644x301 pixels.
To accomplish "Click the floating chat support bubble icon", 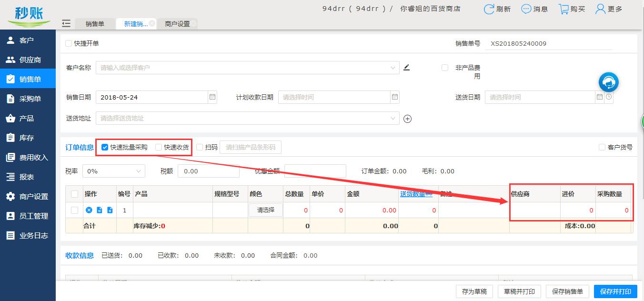I will tap(608, 81).
